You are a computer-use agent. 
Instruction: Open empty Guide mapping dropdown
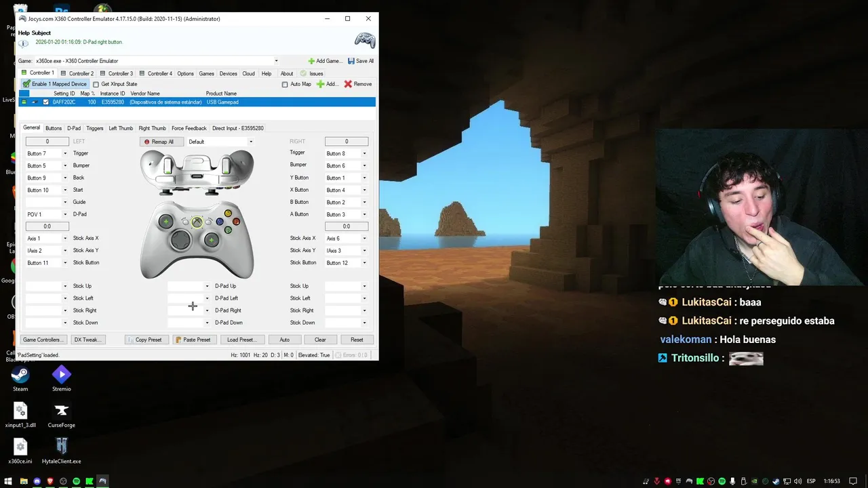click(47, 203)
